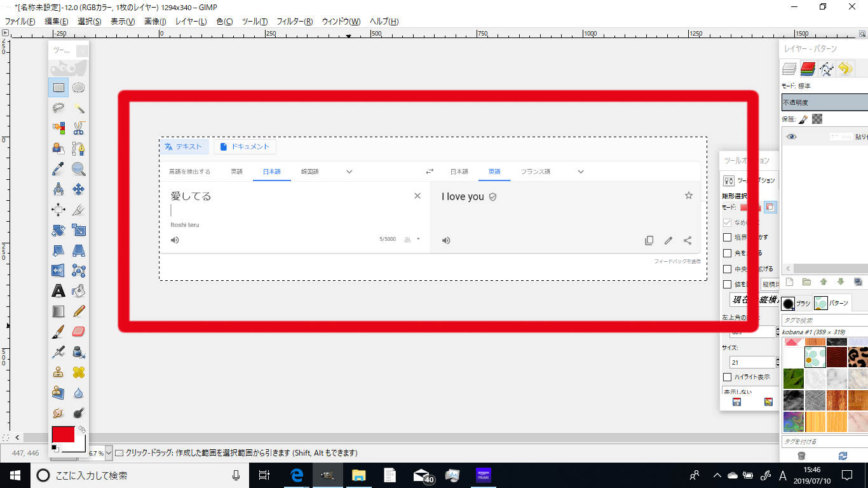The width and height of the screenshot is (868, 488).
Task: Switch to the ブラシ tab
Action: 796,303
